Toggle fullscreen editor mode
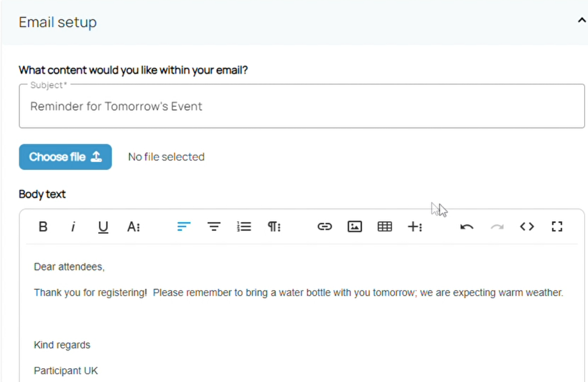Viewport: 588px width, 382px height. pyautogui.click(x=557, y=226)
